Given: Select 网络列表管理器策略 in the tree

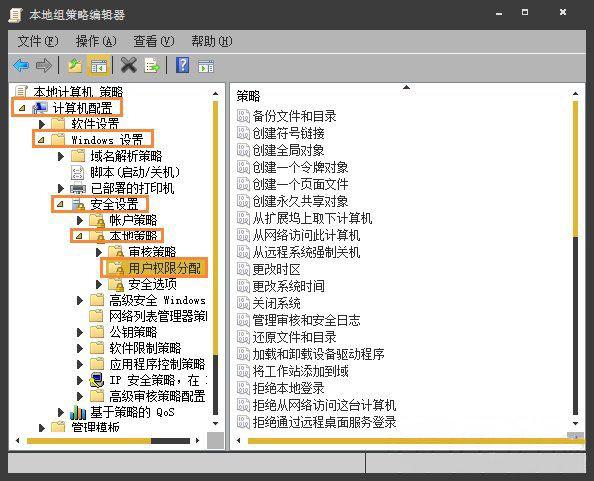Looking at the screenshot, I should [x=158, y=316].
